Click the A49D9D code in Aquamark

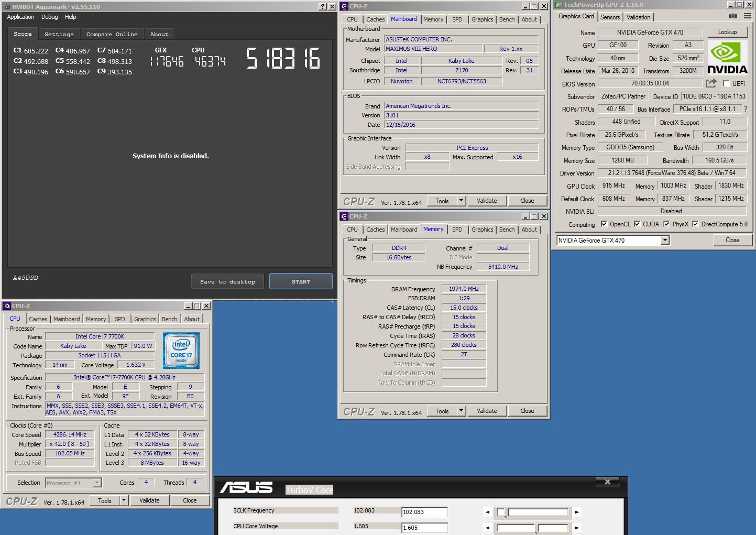click(x=25, y=278)
